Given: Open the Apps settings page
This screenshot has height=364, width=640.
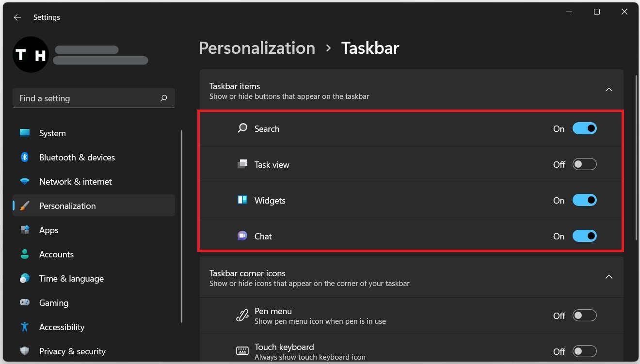Looking at the screenshot, I should coord(94,230).
